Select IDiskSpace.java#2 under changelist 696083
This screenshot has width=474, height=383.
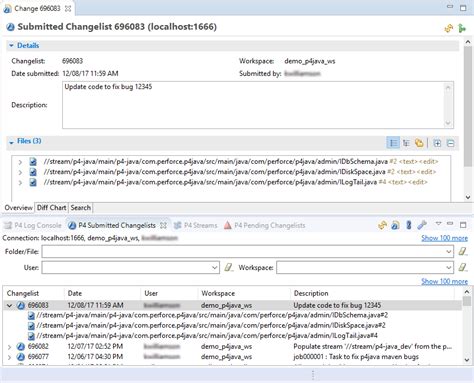pos(211,326)
